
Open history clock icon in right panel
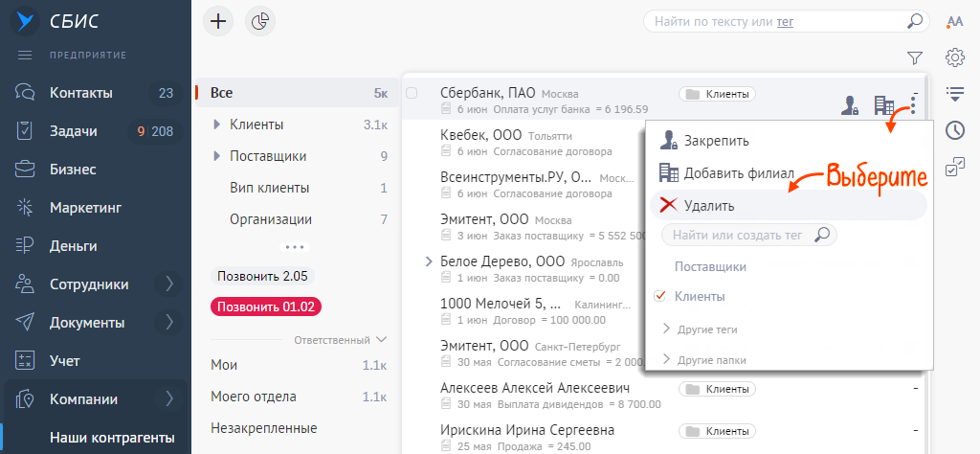(x=954, y=130)
